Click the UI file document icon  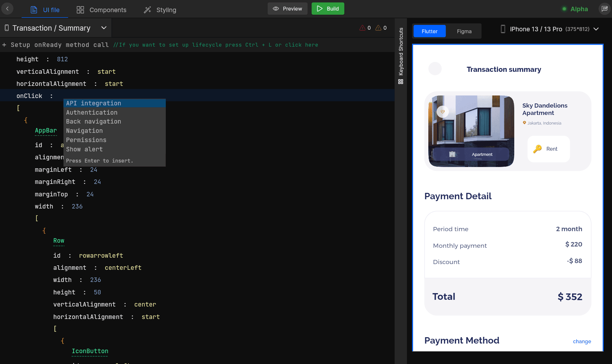point(33,10)
